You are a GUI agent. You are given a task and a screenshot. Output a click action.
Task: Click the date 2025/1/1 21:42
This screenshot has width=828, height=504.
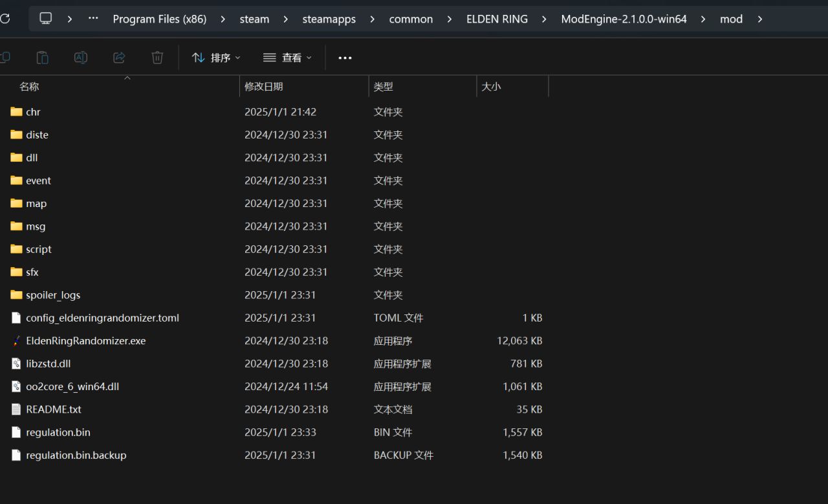coord(280,112)
